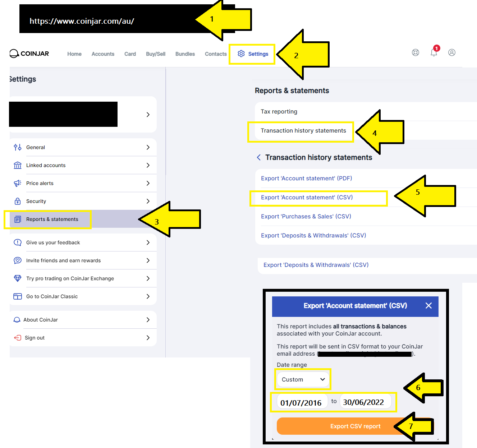This screenshot has height=448, width=477.
Task: Click the Export CSV report button
Action: click(355, 426)
